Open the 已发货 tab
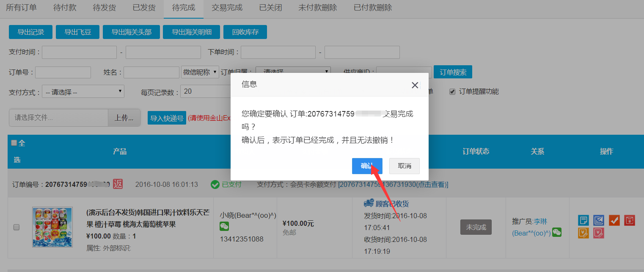 click(144, 8)
